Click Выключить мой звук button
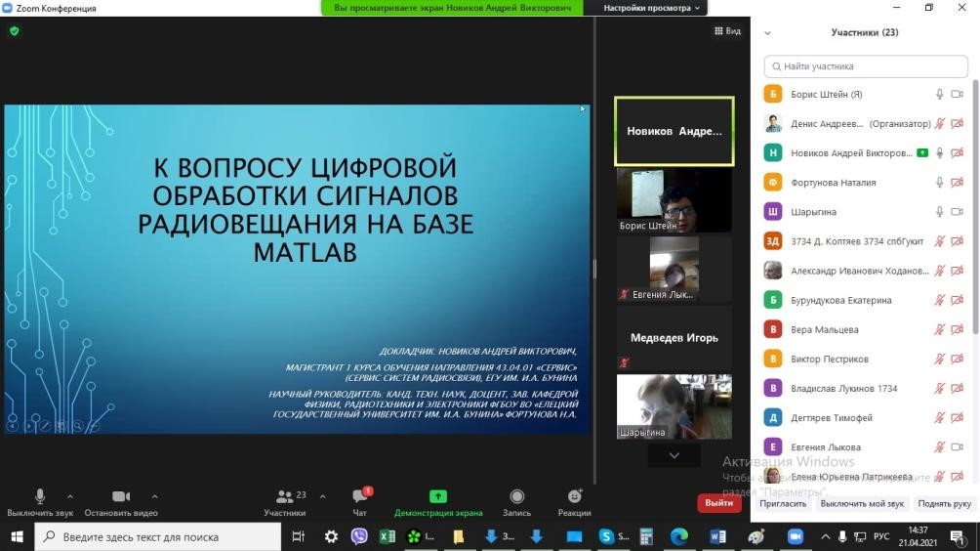980x551 pixels. click(x=862, y=503)
